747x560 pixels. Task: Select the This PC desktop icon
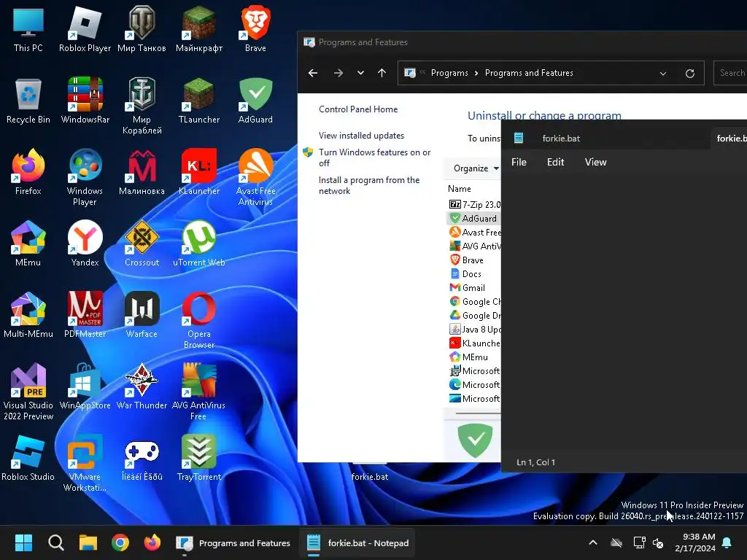(x=28, y=28)
